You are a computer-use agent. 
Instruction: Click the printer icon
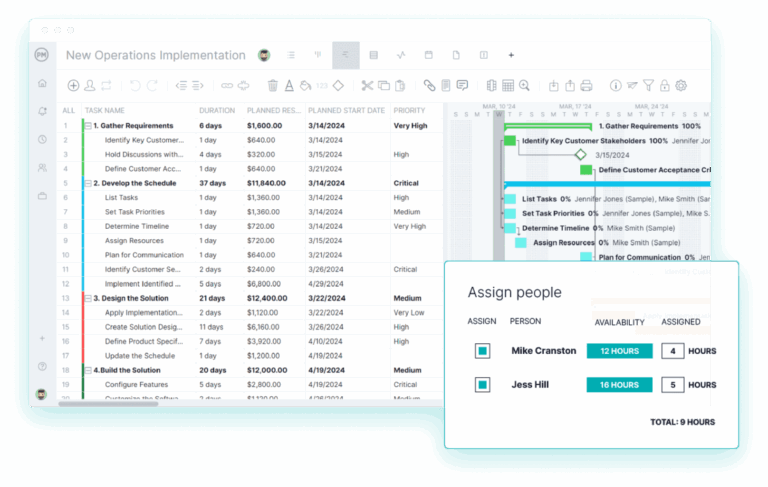click(586, 86)
